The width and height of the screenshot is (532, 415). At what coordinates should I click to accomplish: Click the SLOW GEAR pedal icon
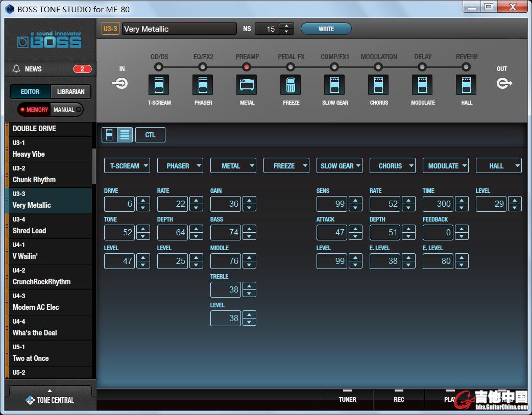point(334,85)
